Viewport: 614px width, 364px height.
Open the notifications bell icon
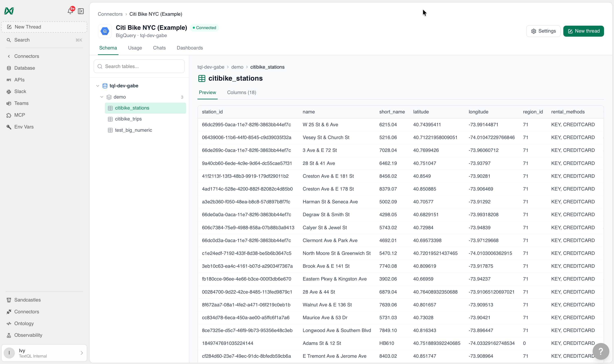coord(70,11)
